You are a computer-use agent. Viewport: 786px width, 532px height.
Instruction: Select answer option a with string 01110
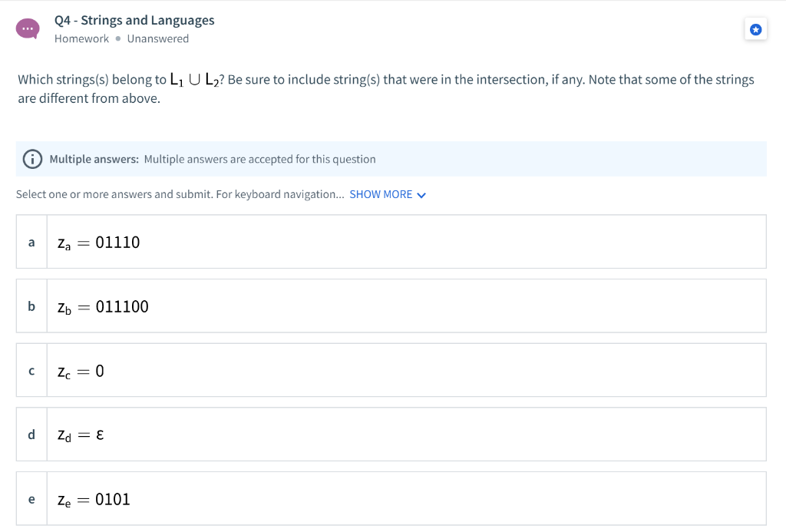click(x=393, y=241)
